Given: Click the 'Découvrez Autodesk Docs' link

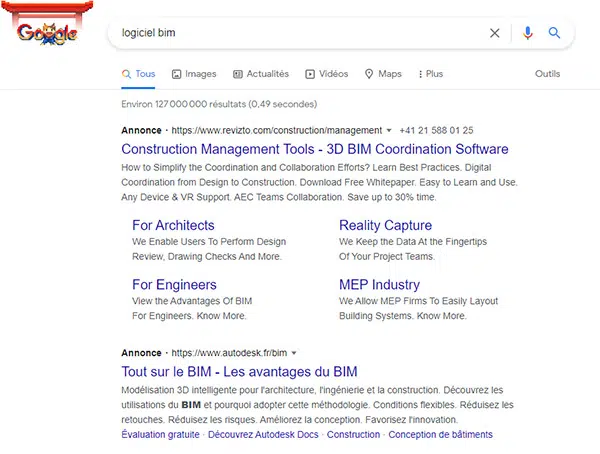Looking at the screenshot, I should (x=263, y=434).
